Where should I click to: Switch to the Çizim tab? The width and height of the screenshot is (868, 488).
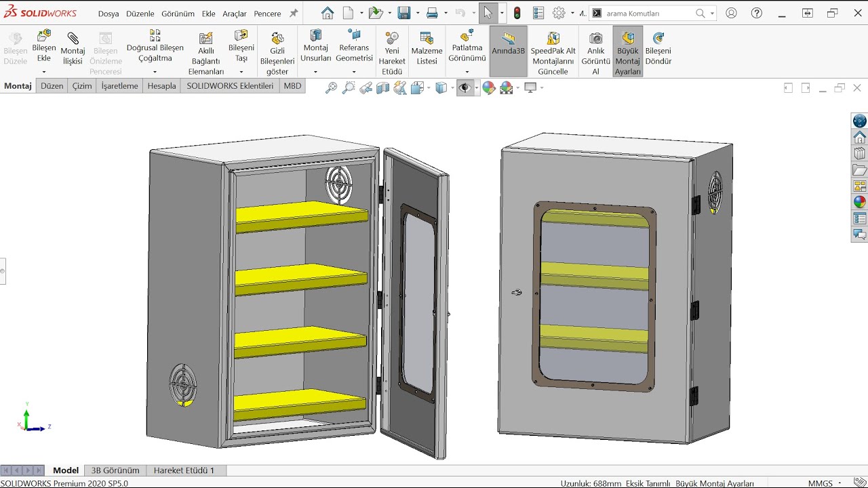click(82, 86)
